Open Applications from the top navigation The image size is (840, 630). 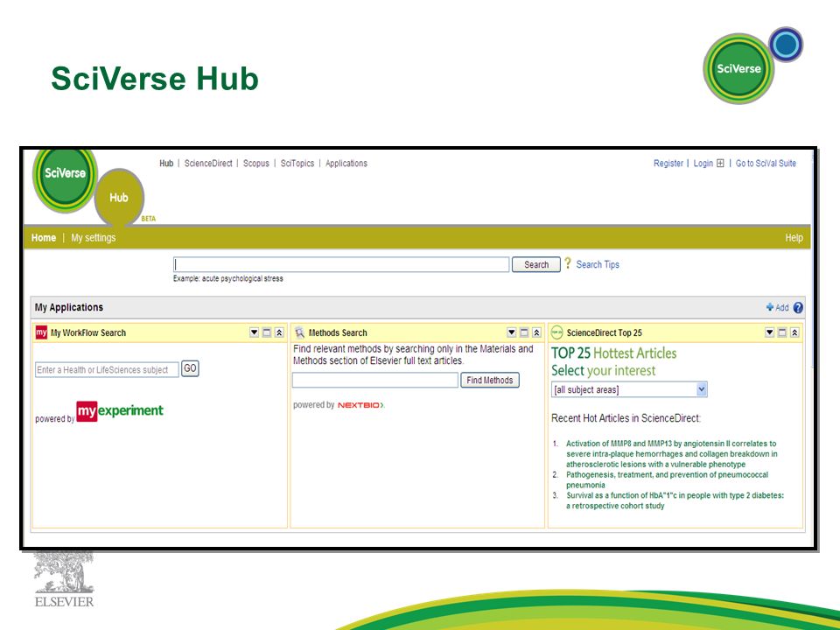click(346, 164)
